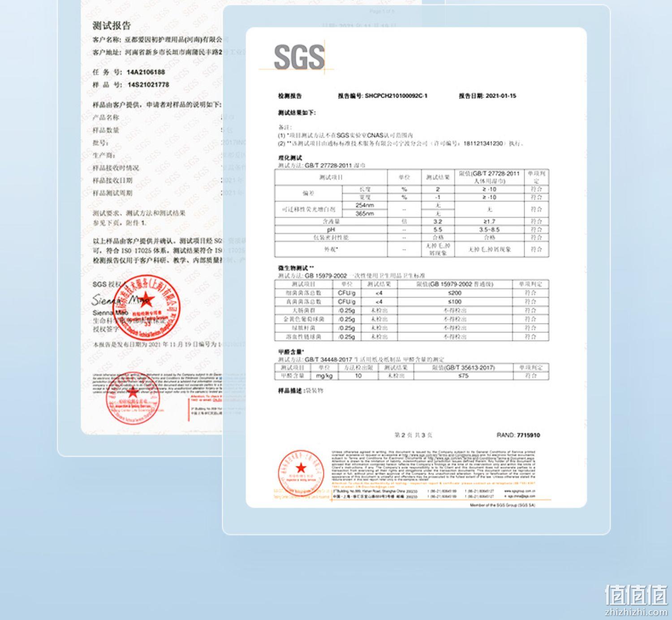Click the 样品接收时情况 label
Viewport: 672px width, 620px height.
(116, 168)
